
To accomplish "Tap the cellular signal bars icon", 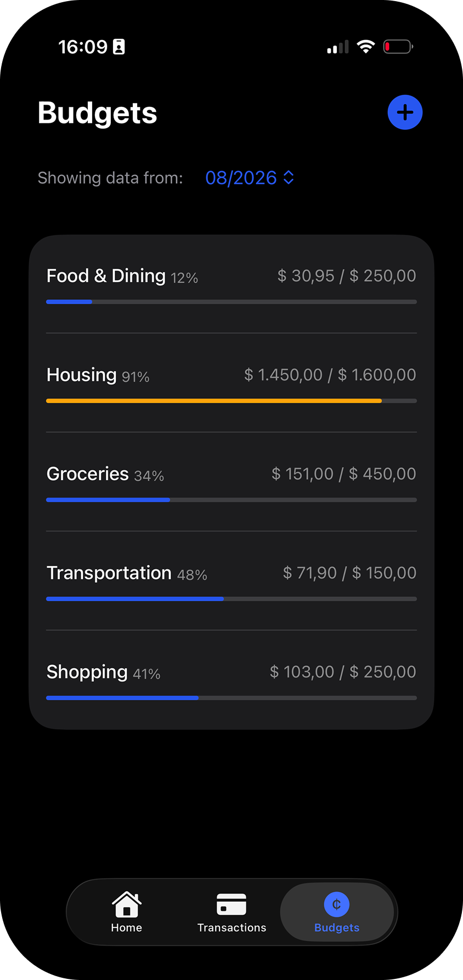I will coord(338,47).
